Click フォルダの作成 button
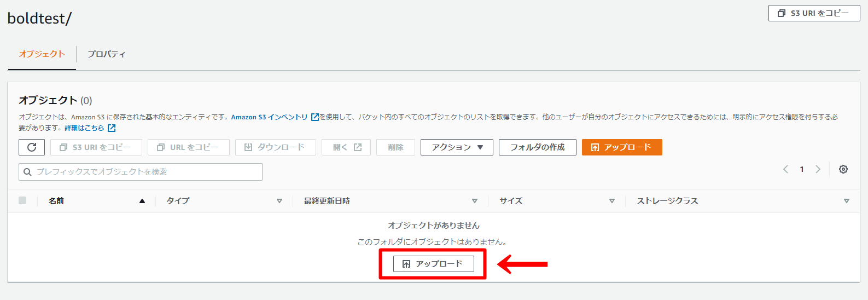Screen dimensions: 868x300 pos(537,147)
